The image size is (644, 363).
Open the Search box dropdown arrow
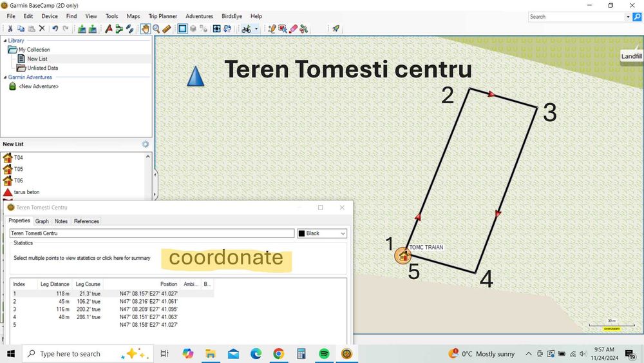(x=628, y=17)
